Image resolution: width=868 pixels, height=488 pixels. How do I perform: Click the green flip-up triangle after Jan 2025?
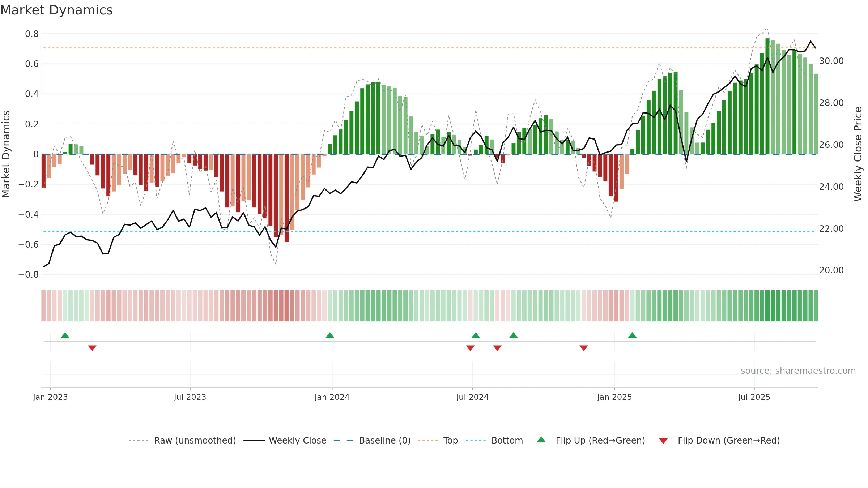pos(632,335)
